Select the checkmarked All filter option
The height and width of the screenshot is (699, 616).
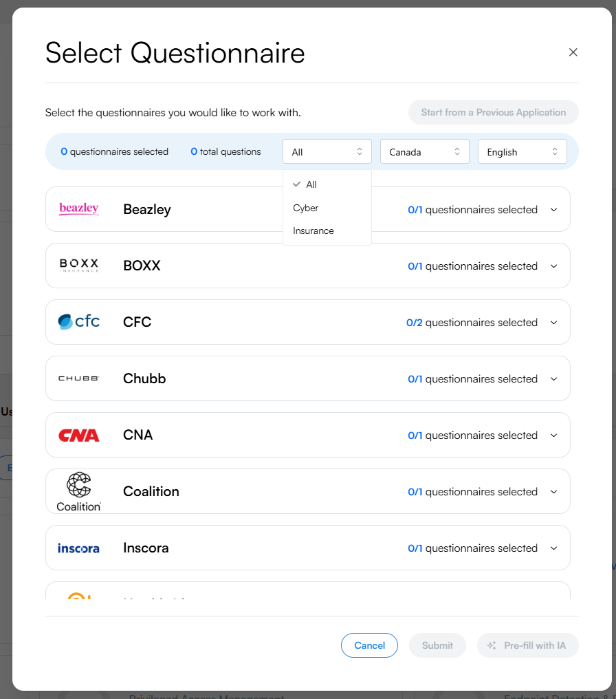pyautogui.click(x=310, y=184)
